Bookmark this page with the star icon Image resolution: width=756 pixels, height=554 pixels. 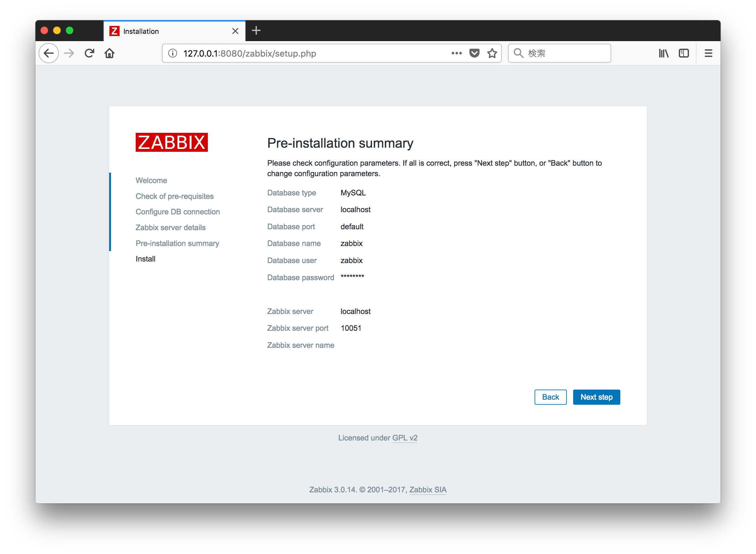pyautogui.click(x=492, y=53)
